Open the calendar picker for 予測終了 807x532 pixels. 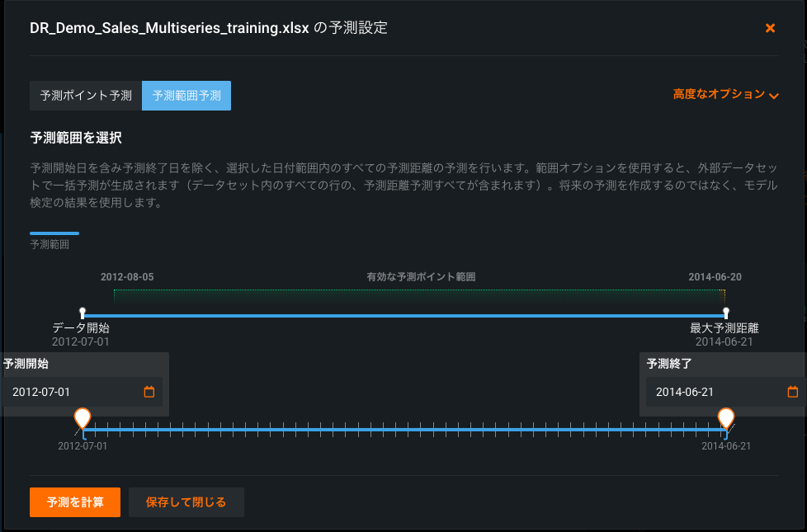tap(792, 392)
